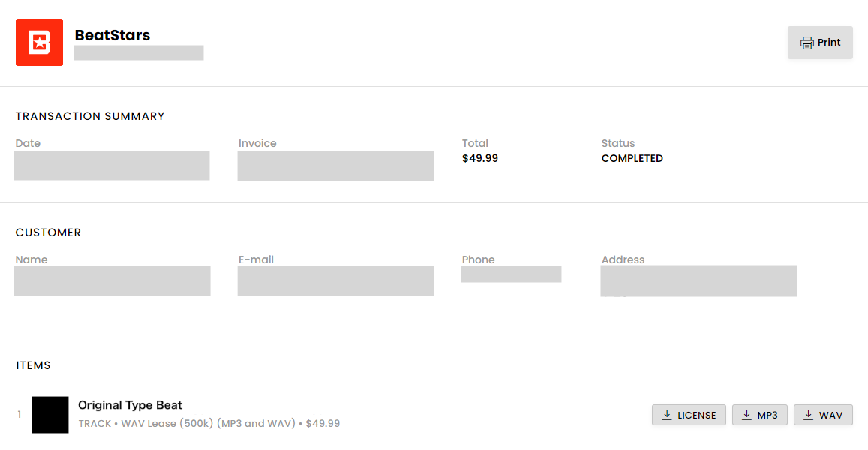Image resolution: width=868 pixels, height=450 pixels.
Task: Click the download arrow icon on MP3
Action: coord(746,415)
